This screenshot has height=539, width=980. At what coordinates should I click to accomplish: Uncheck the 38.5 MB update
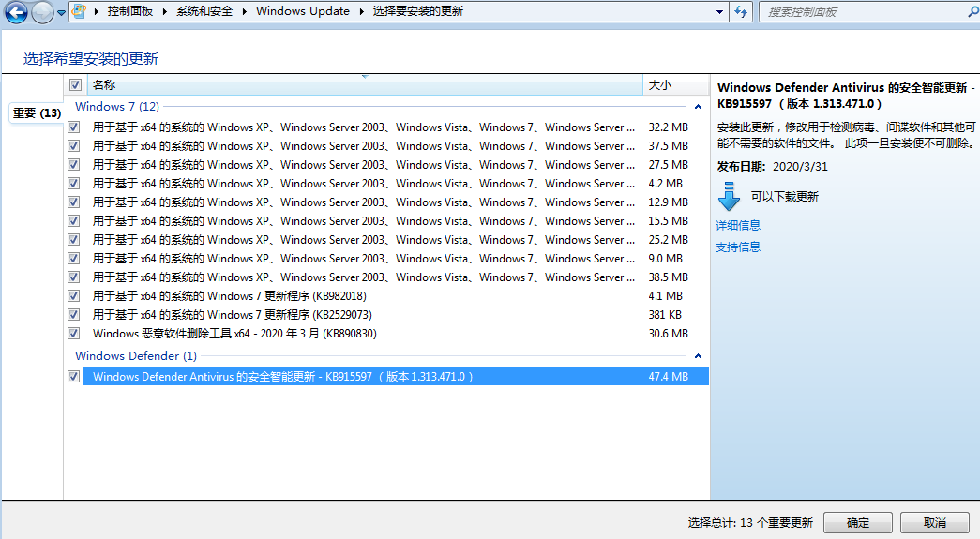74,277
